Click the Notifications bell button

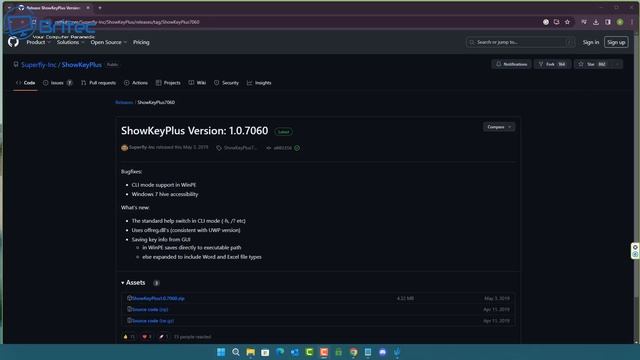511,64
